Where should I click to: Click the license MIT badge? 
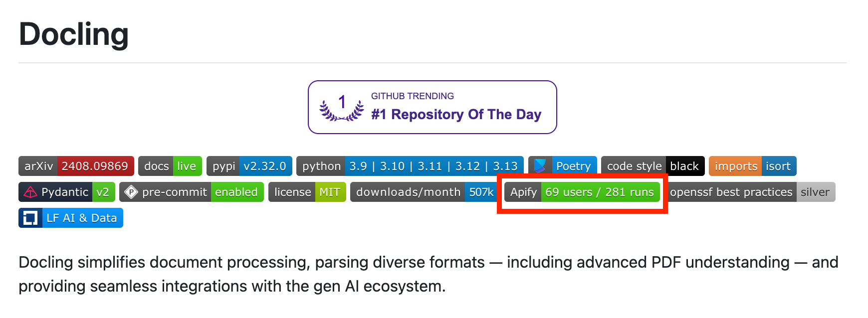[307, 192]
